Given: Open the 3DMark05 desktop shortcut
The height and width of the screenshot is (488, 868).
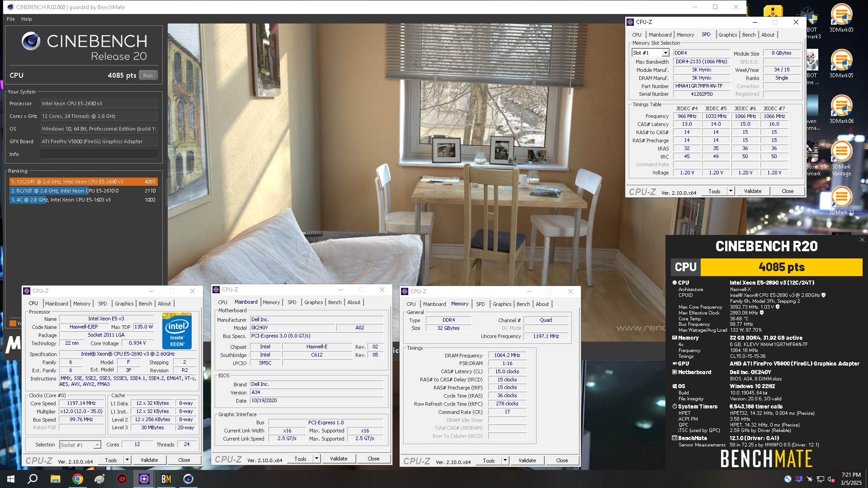Looking at the screenshot, I should [x=841, y=64].
